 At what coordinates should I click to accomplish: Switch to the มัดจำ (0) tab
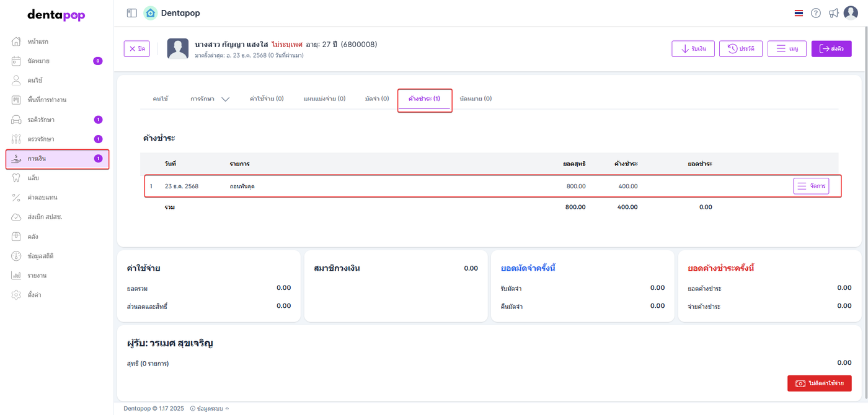tap(377, 98)
